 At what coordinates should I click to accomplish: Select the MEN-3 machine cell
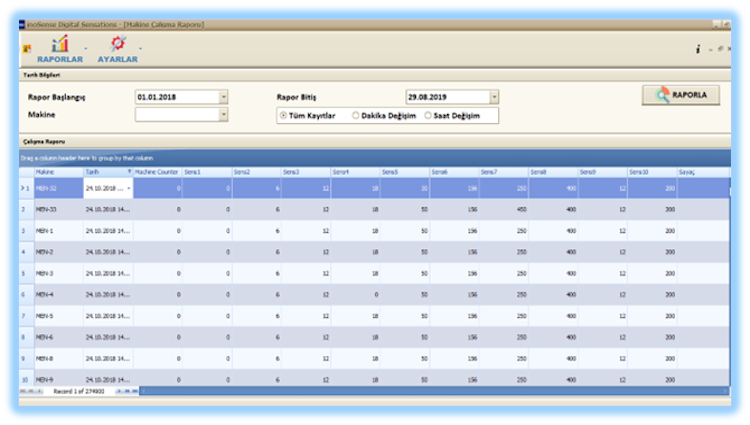[59, 273]
